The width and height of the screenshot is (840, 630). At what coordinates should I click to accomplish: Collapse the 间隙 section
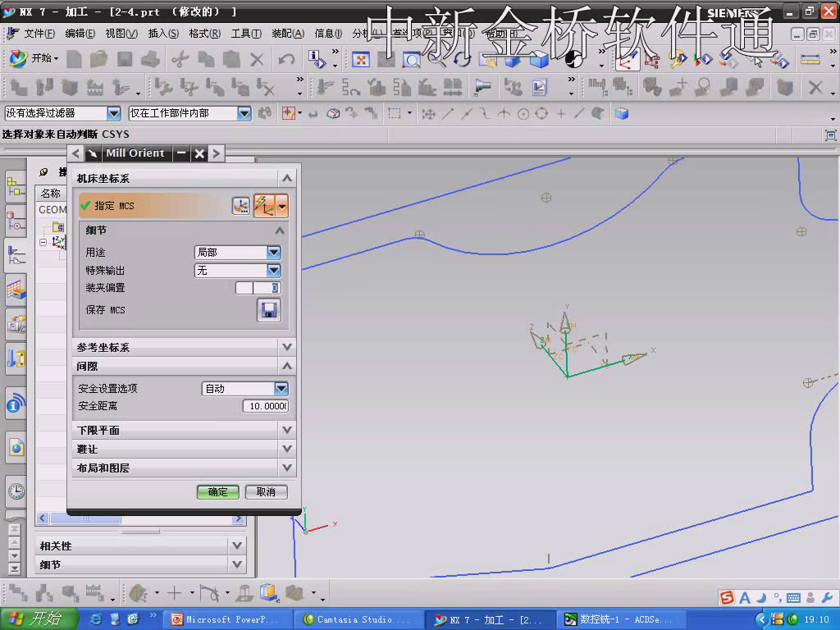tap(287, 366)
